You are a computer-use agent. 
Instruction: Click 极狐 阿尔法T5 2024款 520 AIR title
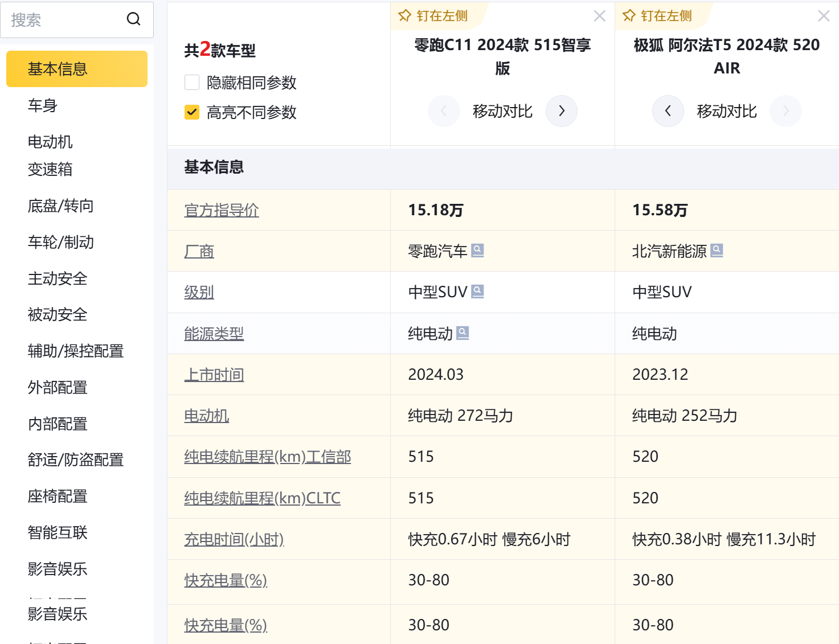point(727,56)
